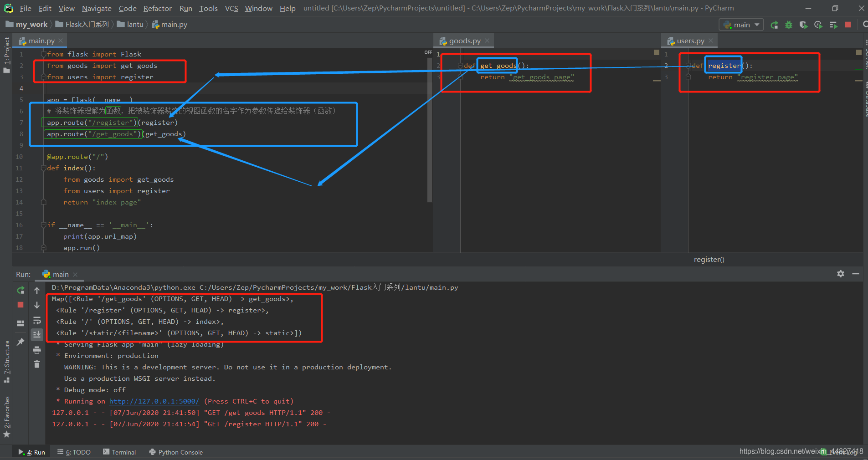Collapse get_goods function fold in goods.py
The width and height of the screenshot is (868, 460).
tap(461, 66)
